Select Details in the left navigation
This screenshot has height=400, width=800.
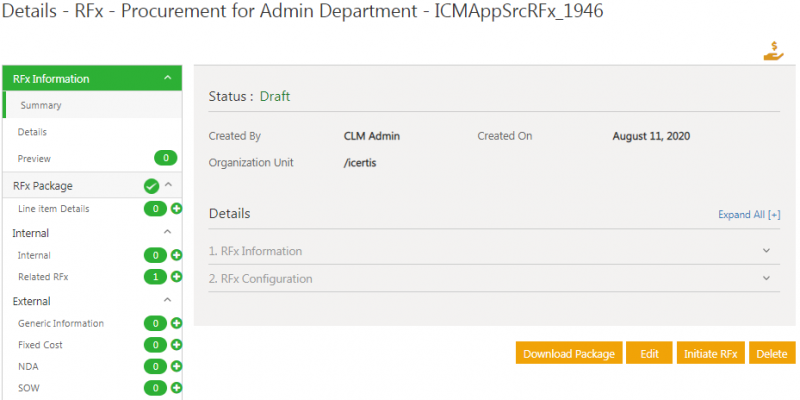[32, 132]
